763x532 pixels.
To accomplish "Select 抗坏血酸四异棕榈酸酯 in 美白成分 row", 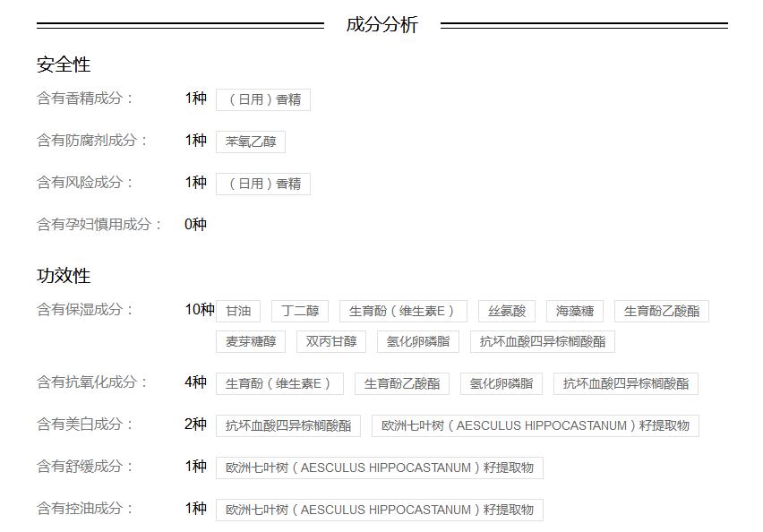I will click(x=288, y=425).
